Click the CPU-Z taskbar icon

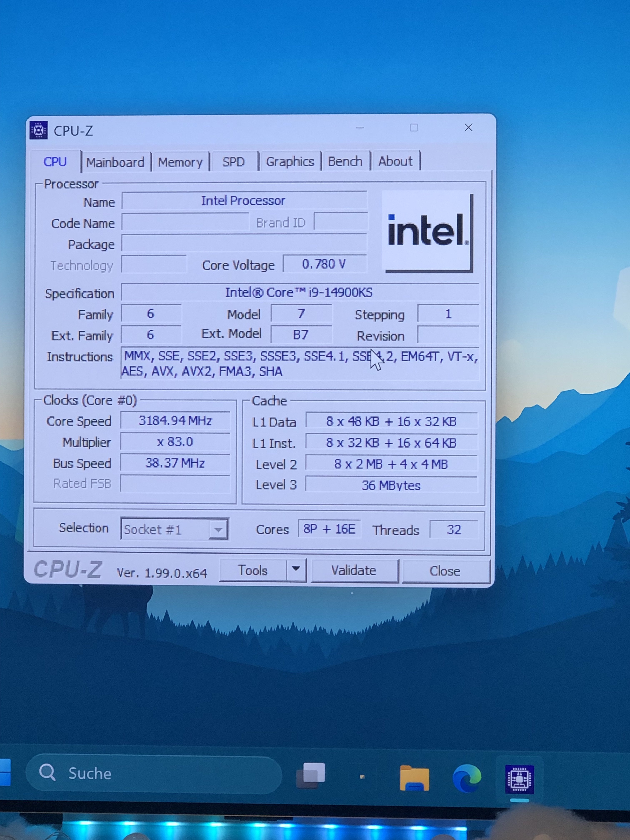tap(520, 779)
